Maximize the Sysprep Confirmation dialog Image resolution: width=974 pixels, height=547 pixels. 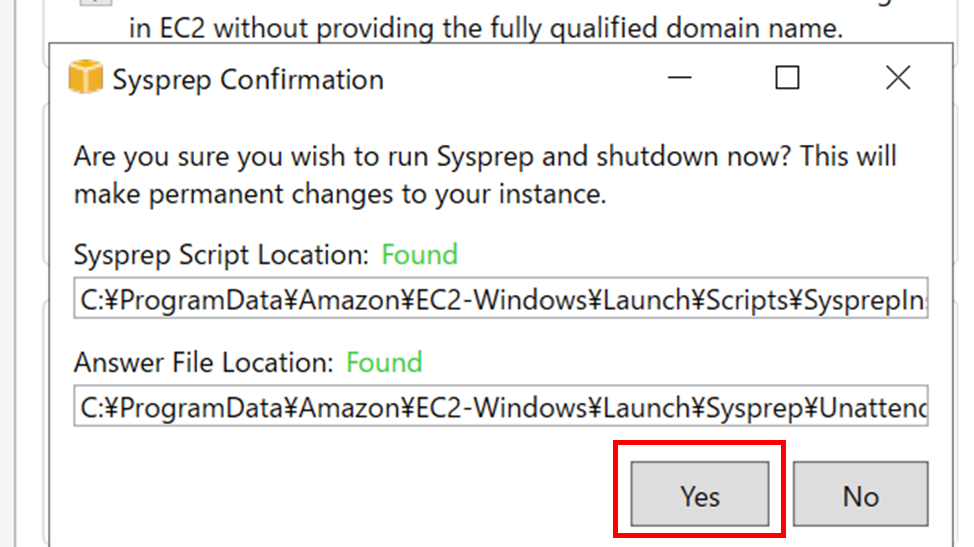pos(788,78)
